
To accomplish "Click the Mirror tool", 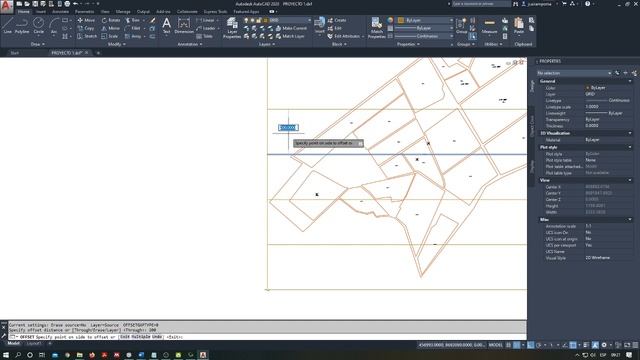I will pos(111,28).
